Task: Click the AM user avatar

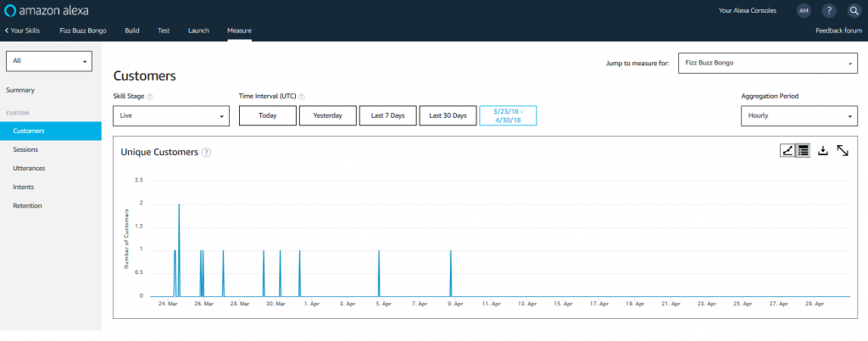Action: [803, 11]
